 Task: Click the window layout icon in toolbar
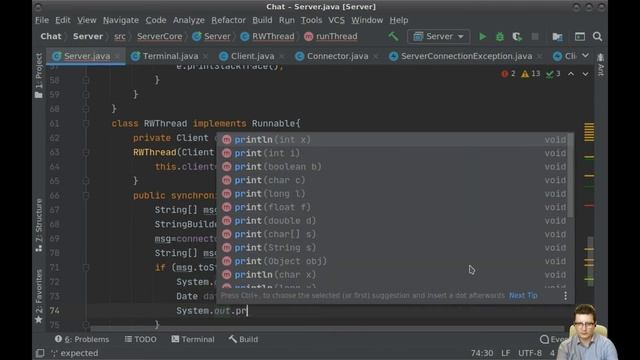[580, 37]
